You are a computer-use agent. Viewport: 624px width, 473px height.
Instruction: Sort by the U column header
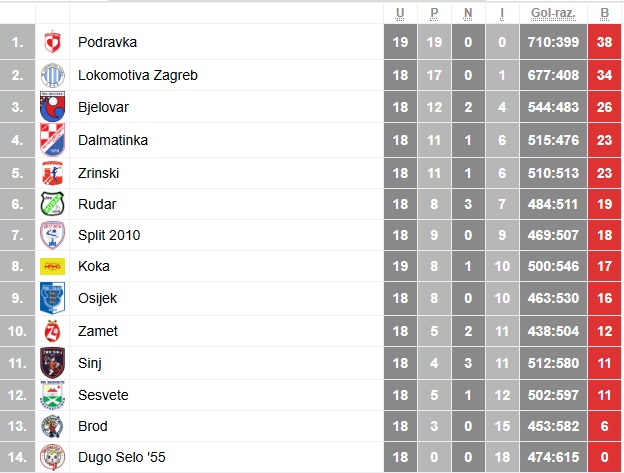click(400, 13)
